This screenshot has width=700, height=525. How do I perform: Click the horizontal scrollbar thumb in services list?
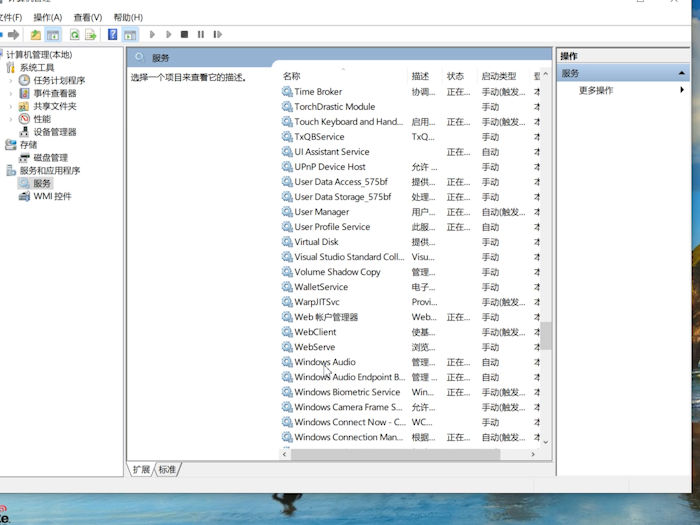[396, 454]
